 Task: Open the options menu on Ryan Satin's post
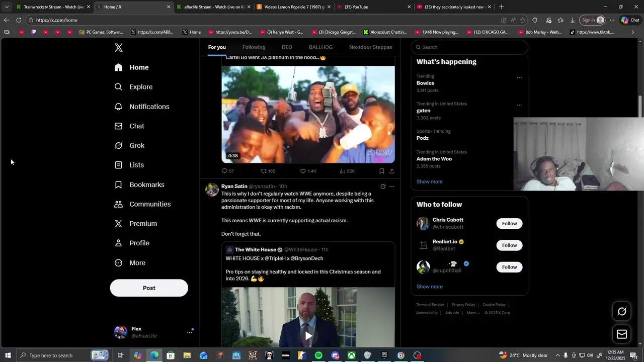(x=392, y=187)
